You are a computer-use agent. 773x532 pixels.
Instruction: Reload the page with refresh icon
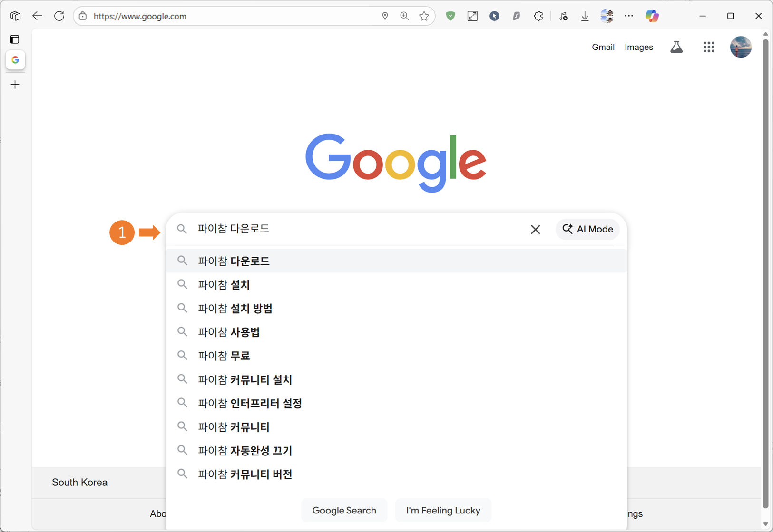59,16
